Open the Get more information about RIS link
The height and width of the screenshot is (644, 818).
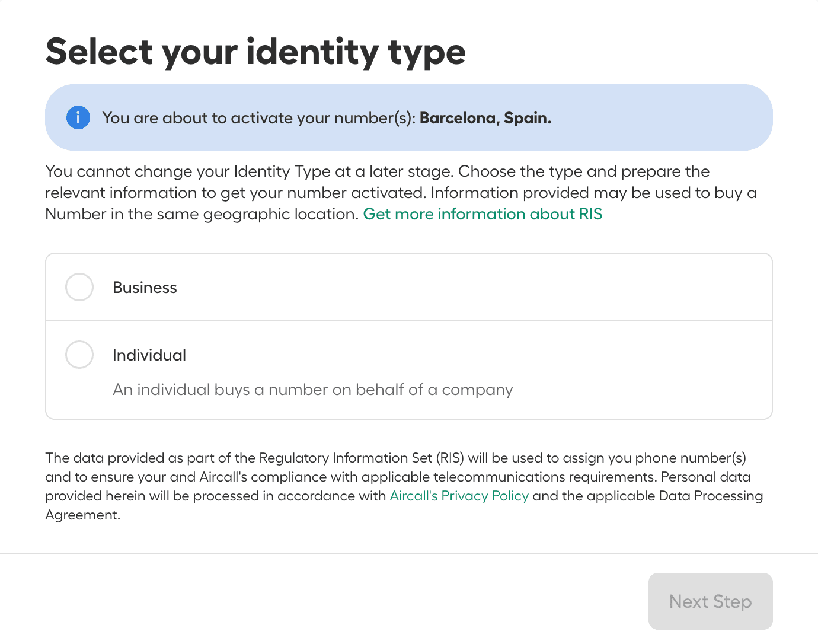(x=483, y=214)
